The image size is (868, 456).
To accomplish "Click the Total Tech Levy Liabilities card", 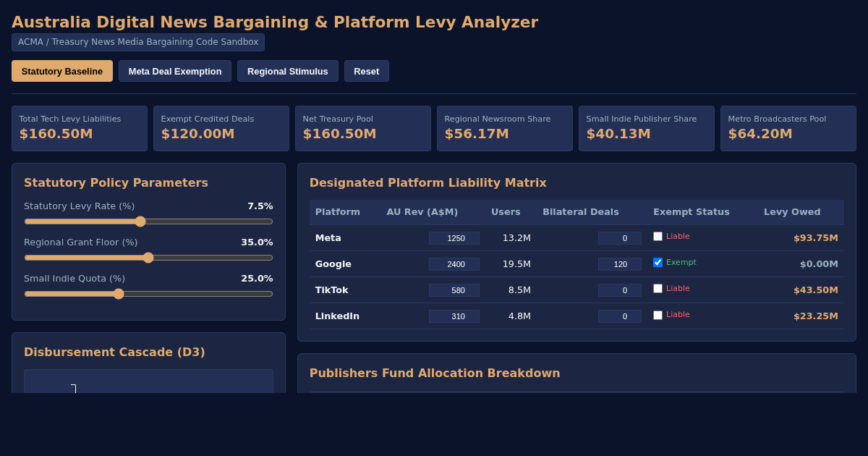I will 80,129.
